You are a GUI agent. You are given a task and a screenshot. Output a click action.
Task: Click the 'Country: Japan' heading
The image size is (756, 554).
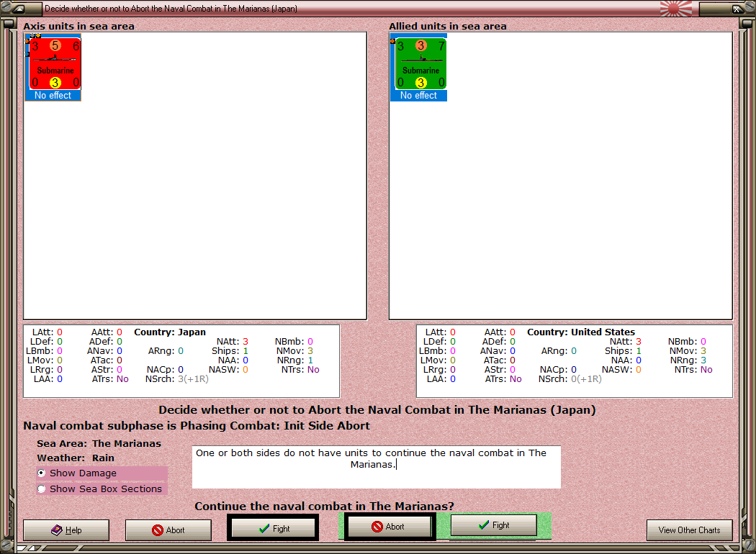pos(170,332)
